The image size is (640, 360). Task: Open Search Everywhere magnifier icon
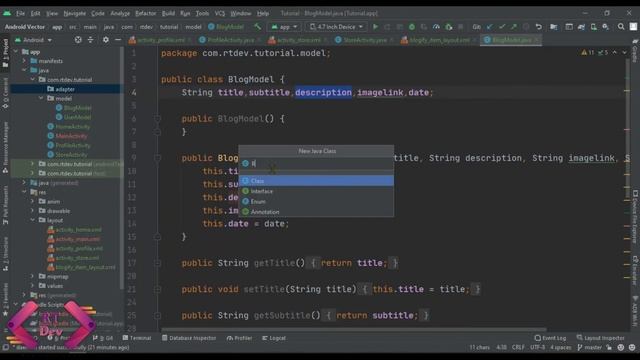(x=621, y=27)
